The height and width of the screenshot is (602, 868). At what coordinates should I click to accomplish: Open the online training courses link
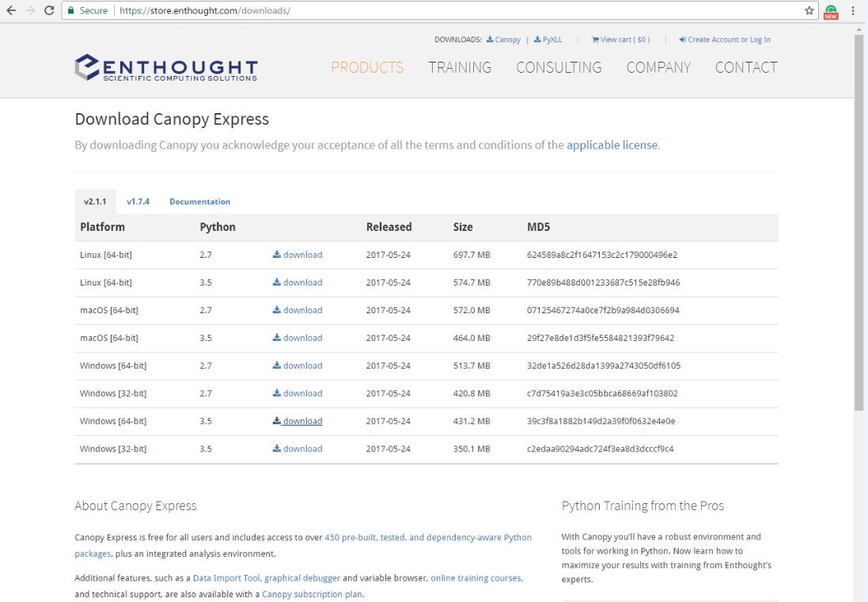476,577
